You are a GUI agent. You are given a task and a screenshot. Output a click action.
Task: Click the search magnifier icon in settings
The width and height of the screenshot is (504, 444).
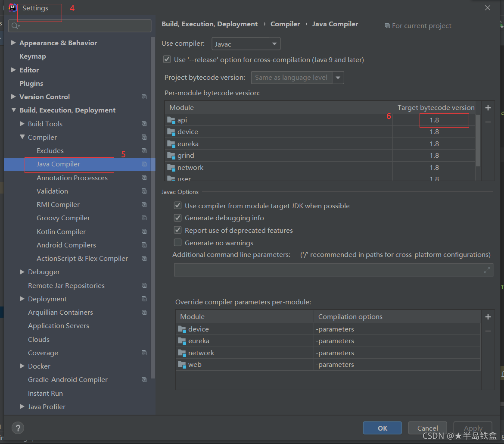(x=15, y=26)
